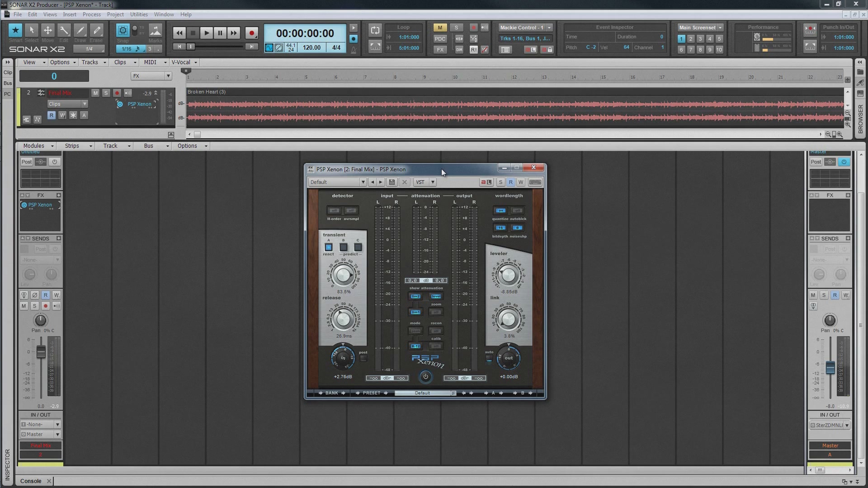Click the tempo value 120.00
Screen dimensions: 868x488
[x=311, y=48]
